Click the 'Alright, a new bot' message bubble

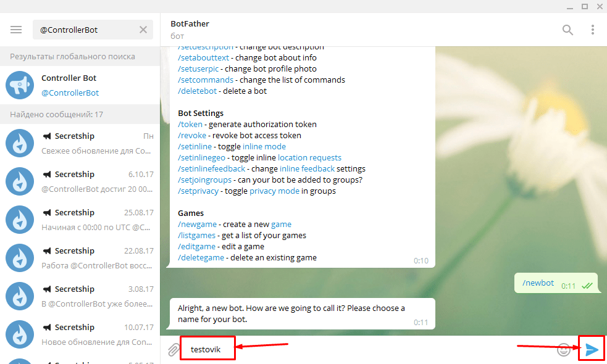302,313
